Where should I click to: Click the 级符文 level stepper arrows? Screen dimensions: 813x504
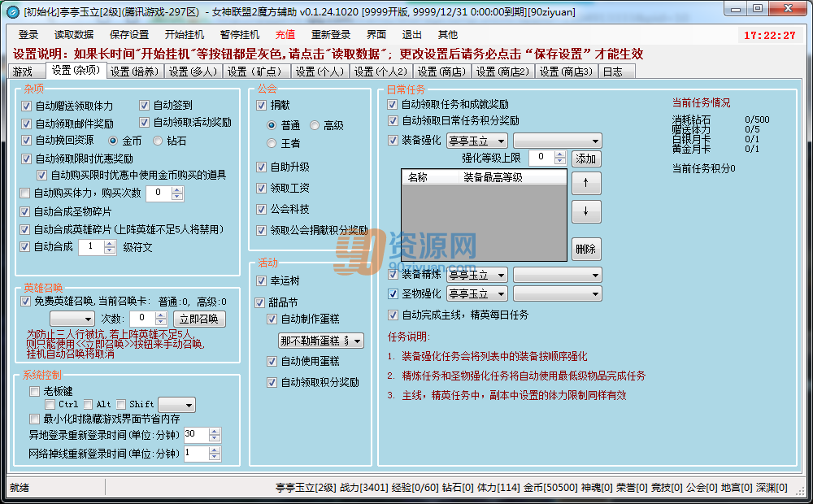pos(110,247)
